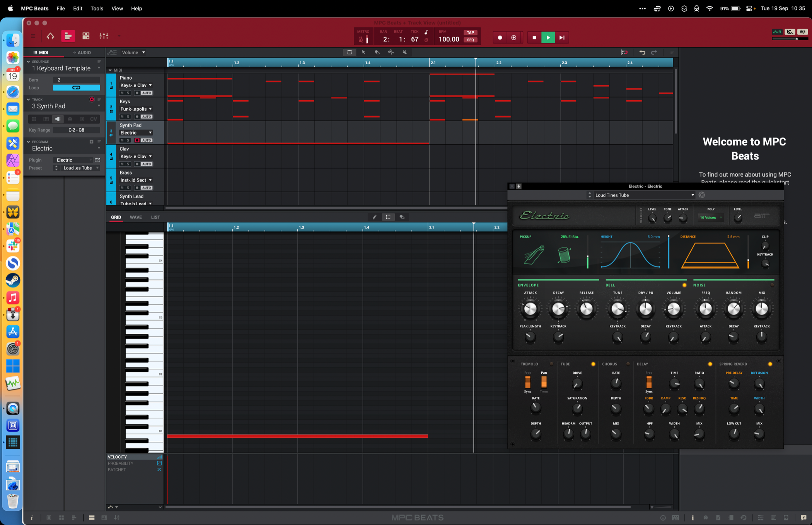Open the Loud .es Tube preset dropdown
Viewport: 812px width, 525px height.
(x=81, y=168)
